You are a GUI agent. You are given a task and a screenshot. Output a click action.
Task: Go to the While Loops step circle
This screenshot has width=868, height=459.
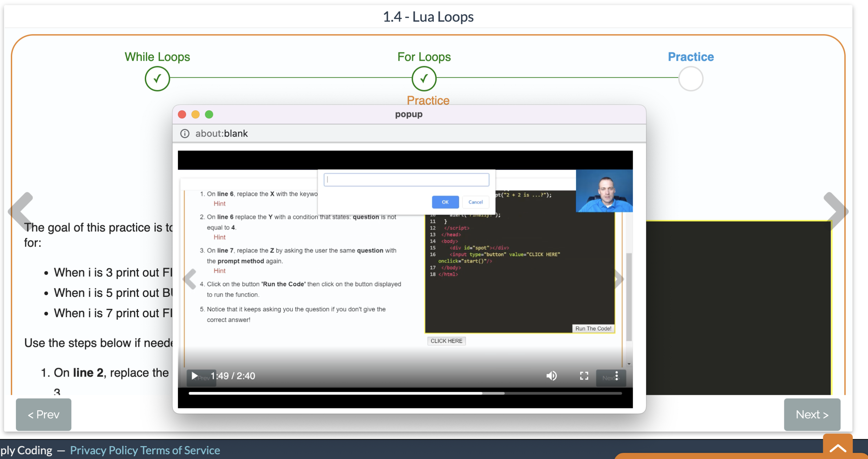coord(157,79)
